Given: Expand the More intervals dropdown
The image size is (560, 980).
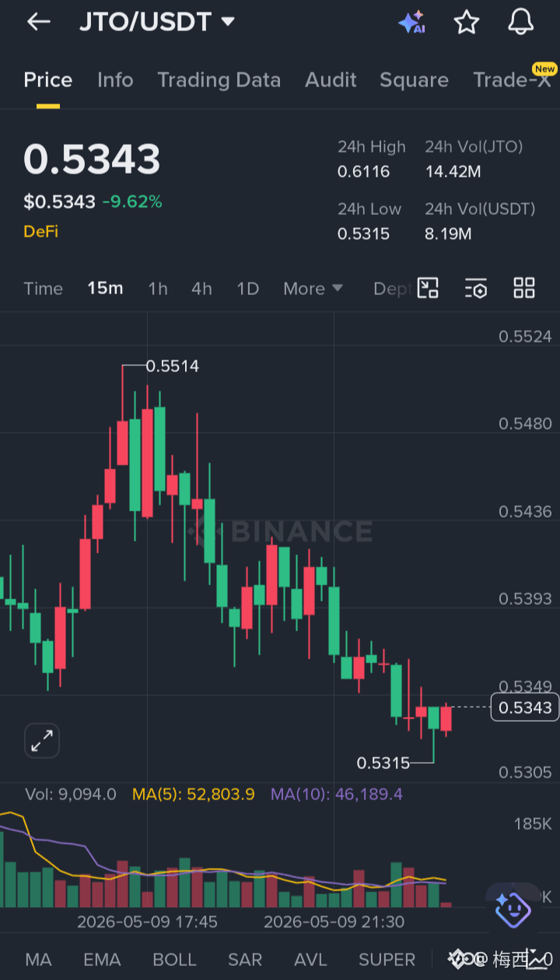Looking at the screenshot, I should coord(313,289).
